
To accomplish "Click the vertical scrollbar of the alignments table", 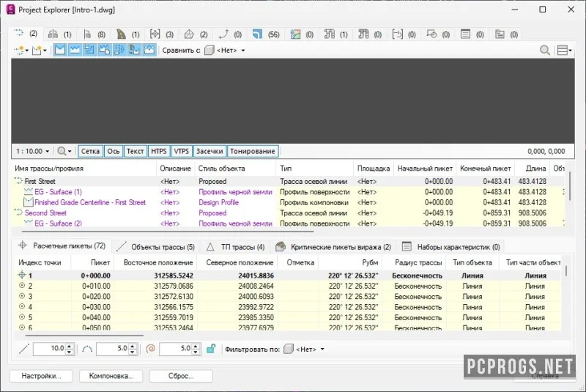I will 570,185.
